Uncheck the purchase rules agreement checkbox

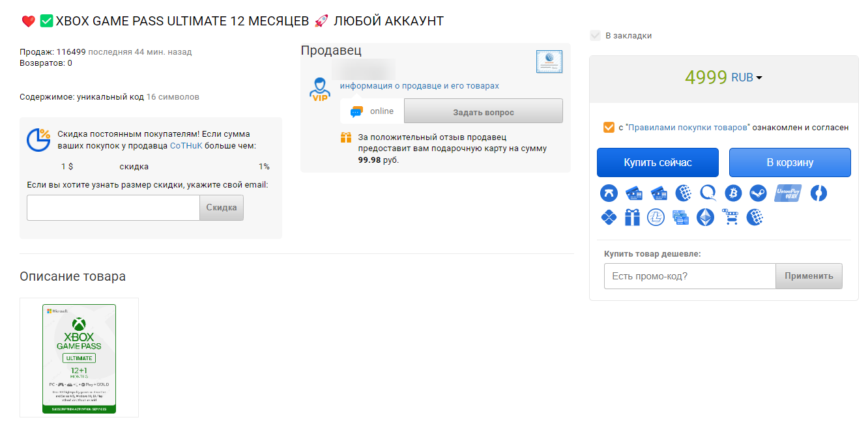[x=609, y=127]
